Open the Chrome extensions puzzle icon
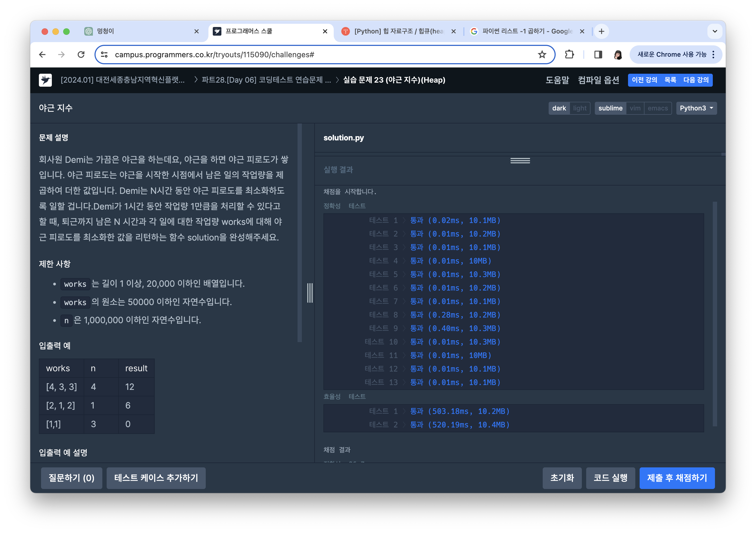Image resolution: width=756 pixels, height=533 pixels. 569,55
